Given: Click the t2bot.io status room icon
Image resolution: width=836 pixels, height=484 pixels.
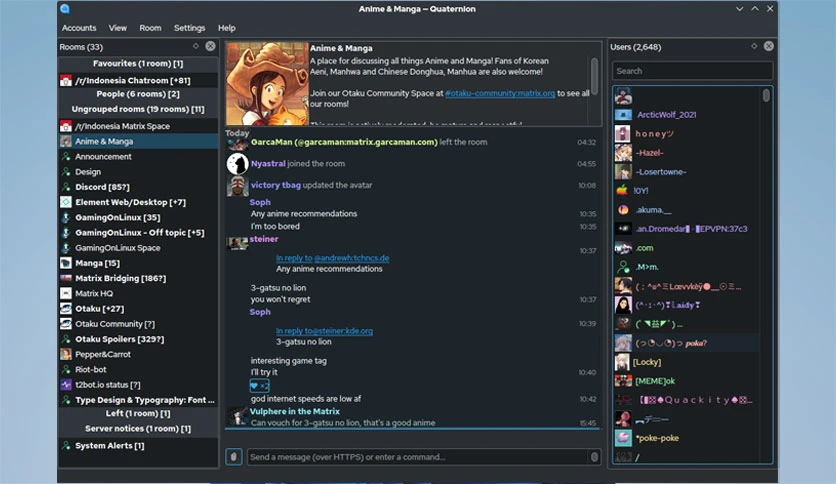Looking at the screenshot, I should click(x=66, y=385).
